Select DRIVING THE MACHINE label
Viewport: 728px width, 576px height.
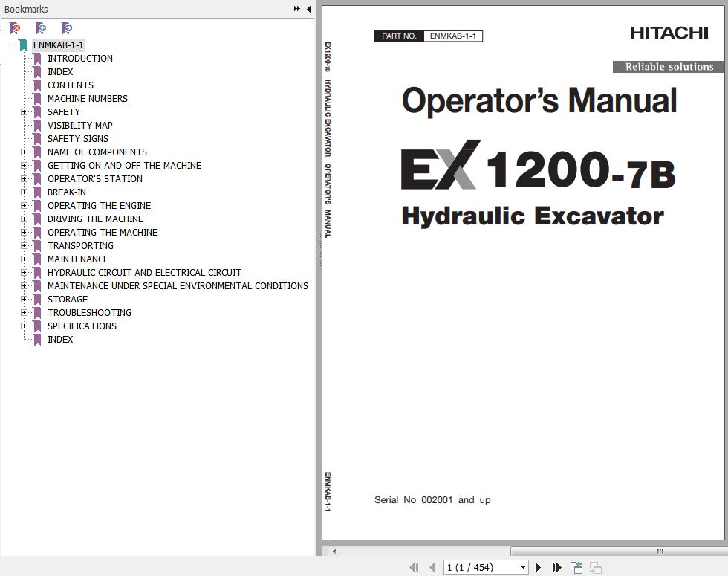point(95,219)
